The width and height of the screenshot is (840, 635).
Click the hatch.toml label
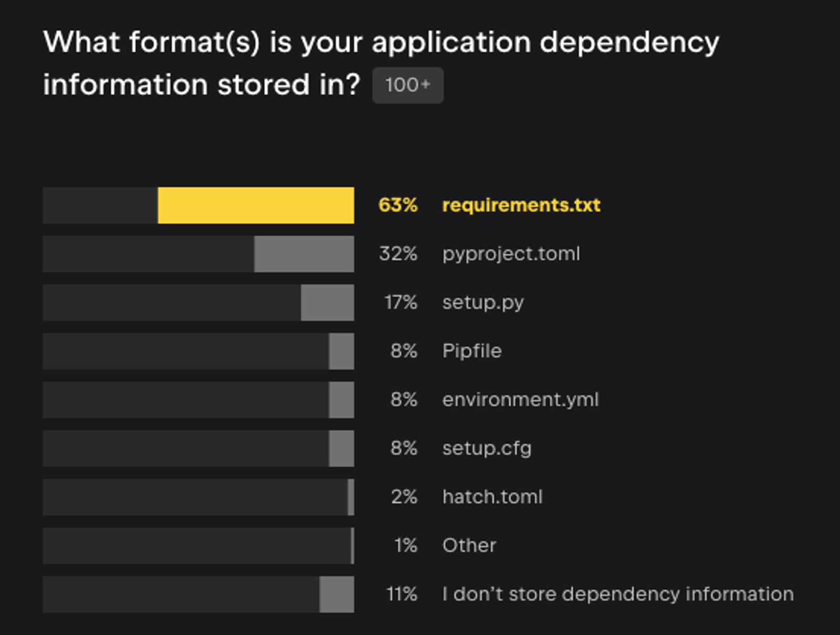click(492, 497)
